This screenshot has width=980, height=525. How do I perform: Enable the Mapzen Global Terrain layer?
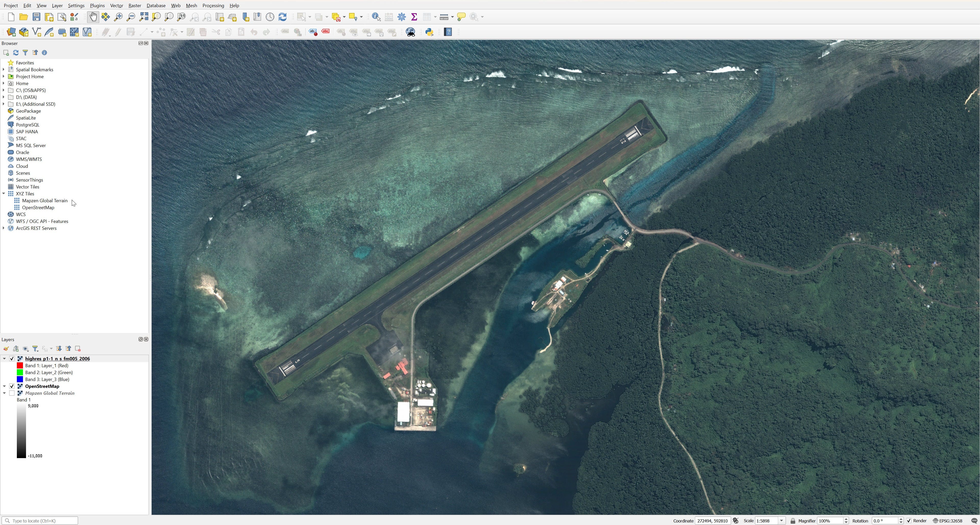[12, 393]
